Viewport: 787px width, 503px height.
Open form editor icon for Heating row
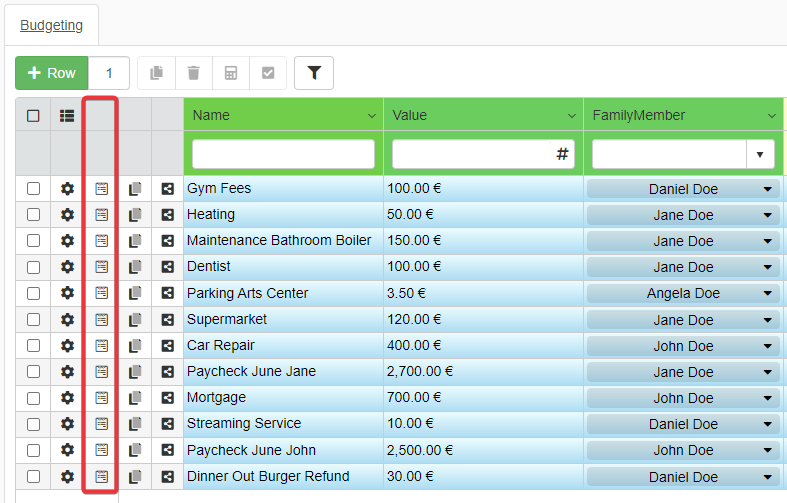pyautogui.click(x=101, y=215)
